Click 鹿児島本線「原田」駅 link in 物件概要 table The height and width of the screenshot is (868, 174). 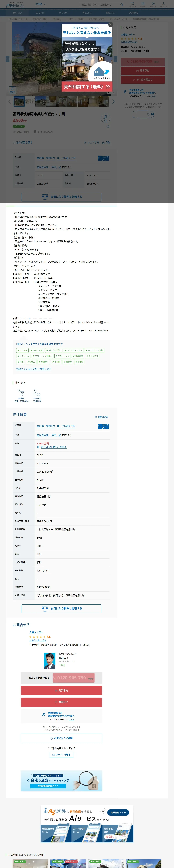tap(49, 435)
